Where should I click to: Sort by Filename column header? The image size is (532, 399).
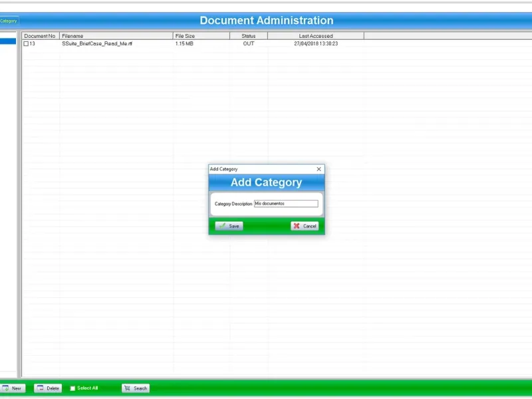pyautogui.click(x=116, y=36)
